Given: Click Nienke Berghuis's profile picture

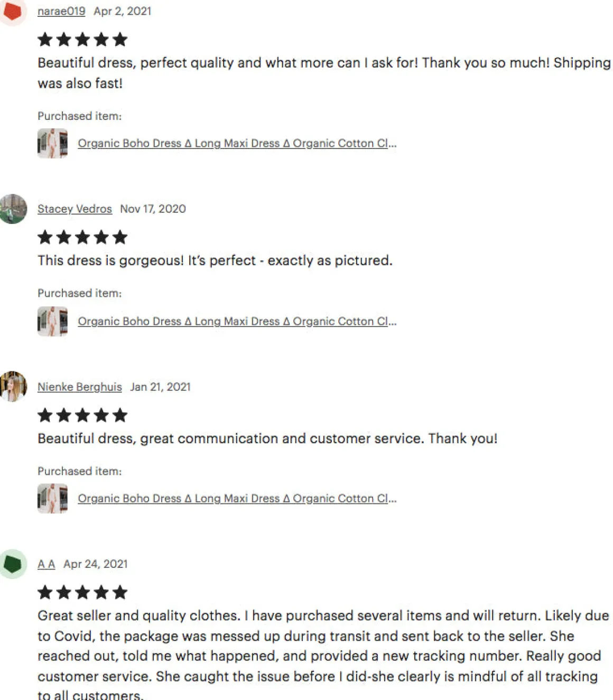Looking at the screenshot, I should coord(13,387).
